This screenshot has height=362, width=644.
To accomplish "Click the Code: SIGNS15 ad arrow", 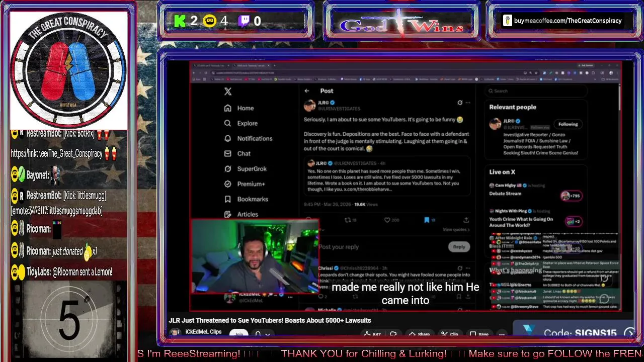I will 629,333.
